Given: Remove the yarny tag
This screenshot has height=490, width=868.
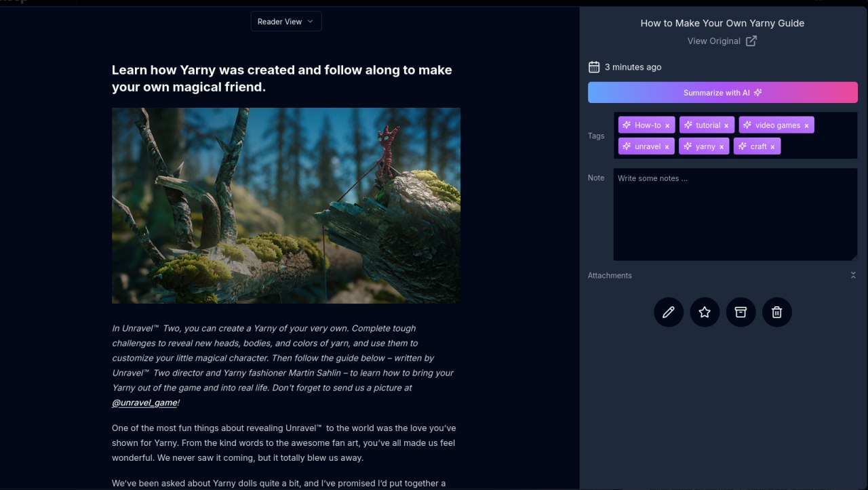Looking at the screenshot, I should pyautogui.click(x=722, y=147).
